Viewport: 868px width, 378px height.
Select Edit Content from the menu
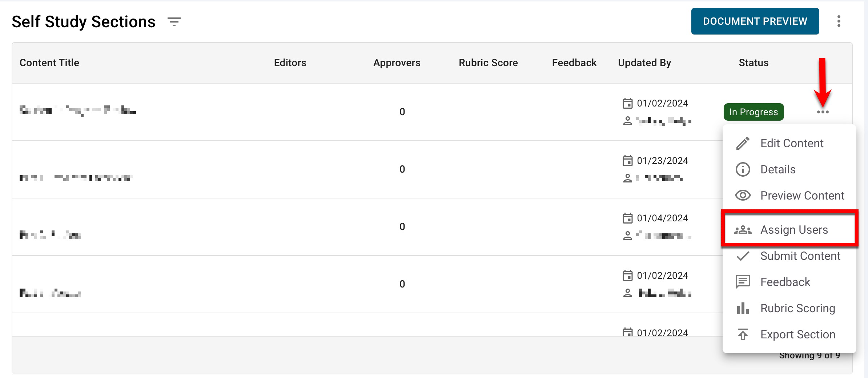coord(792,143)
